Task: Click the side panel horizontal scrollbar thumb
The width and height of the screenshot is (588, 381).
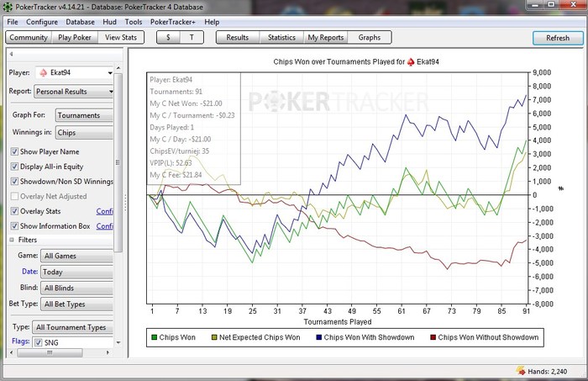Action: [50, 353]
